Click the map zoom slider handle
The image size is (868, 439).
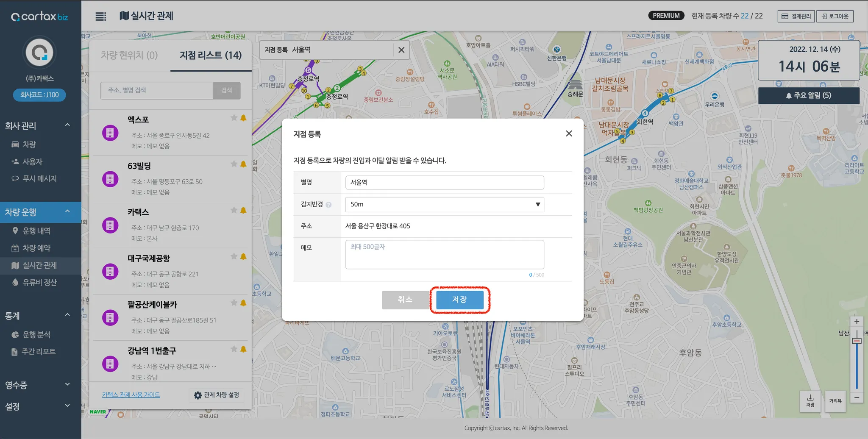pyautogui.click(x=857, y=341)
